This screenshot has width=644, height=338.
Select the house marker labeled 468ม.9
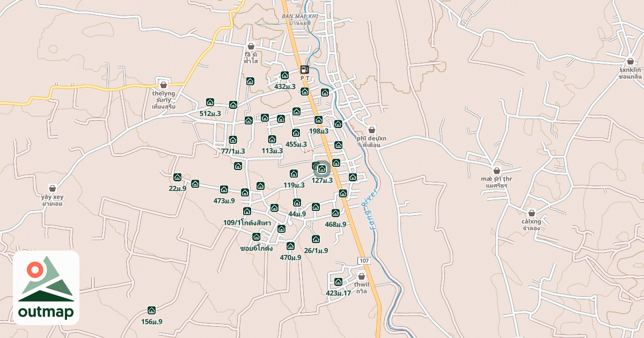pos(335,213)
